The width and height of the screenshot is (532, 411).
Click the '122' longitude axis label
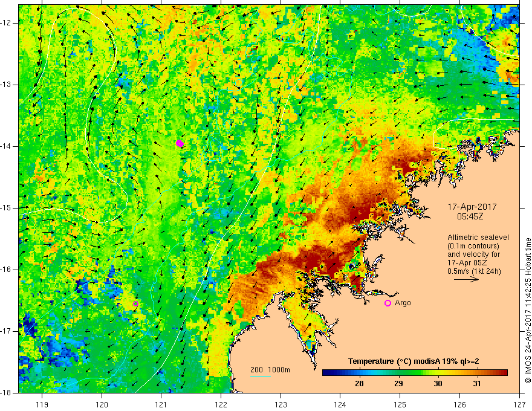[221, 404]
